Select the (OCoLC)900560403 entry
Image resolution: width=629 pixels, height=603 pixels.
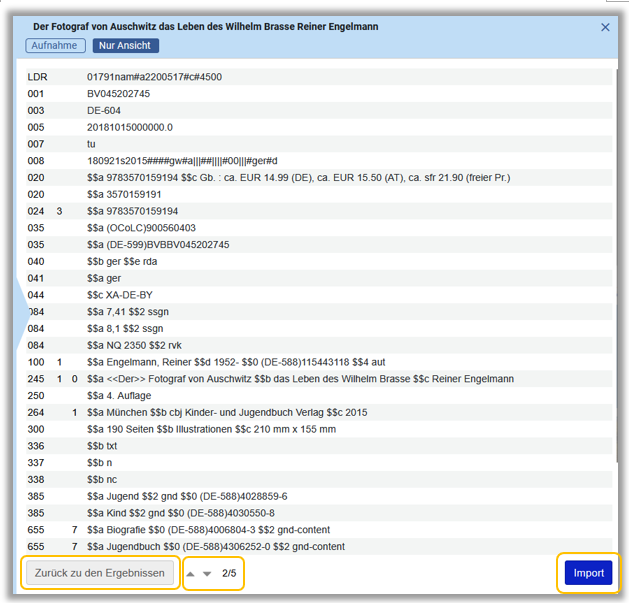[141, 228]
